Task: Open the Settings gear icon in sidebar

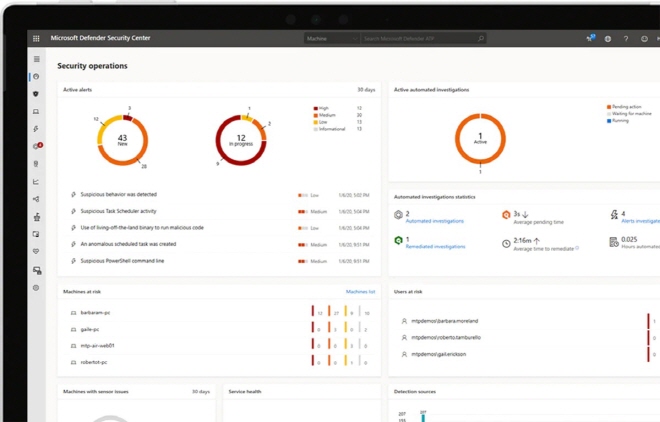Action: click(36, 288)
